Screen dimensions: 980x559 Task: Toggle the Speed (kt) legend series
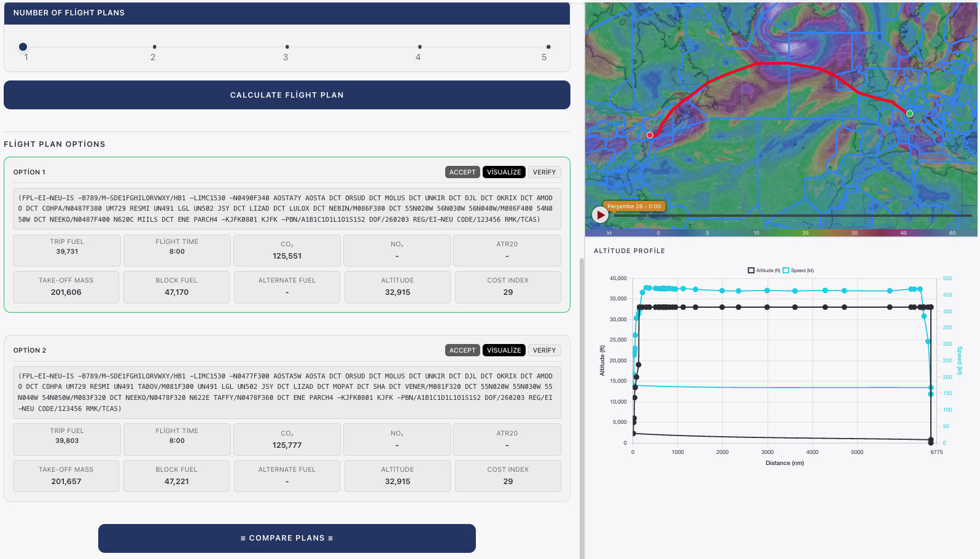coord(798,270)
